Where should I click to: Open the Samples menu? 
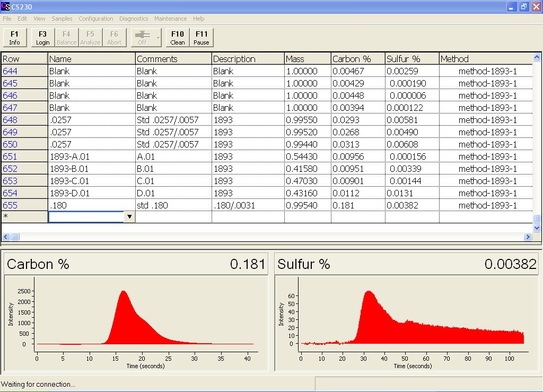[x=62, y=19]
